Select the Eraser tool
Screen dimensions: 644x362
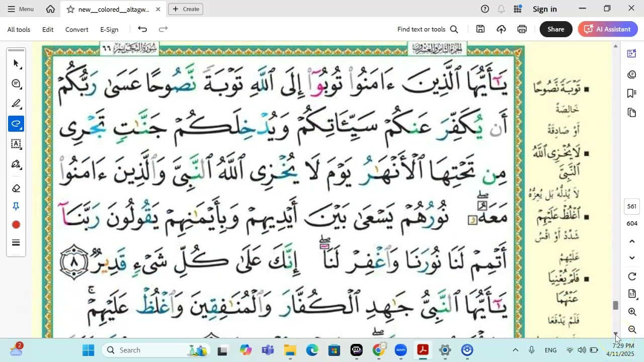16,189
